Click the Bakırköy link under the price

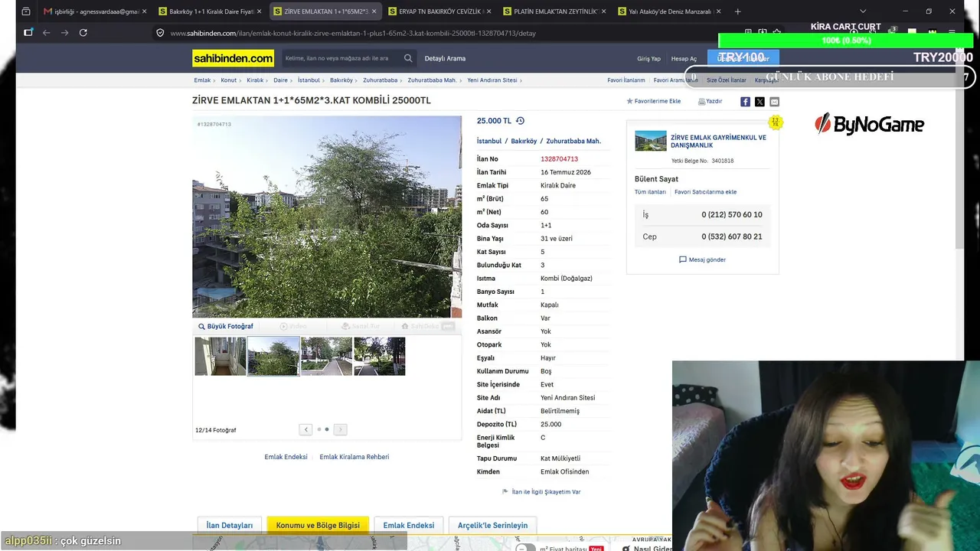click(524, 141)
